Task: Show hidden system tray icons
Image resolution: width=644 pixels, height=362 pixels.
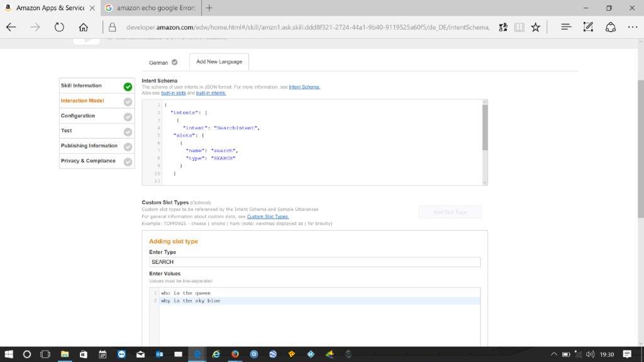Action: click(x=554, y=354)
